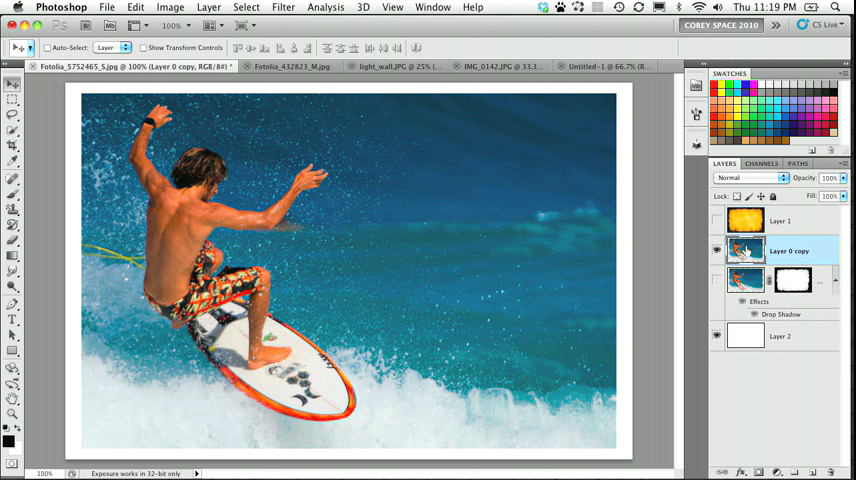This screenshot has width=856, height=480.
Task: Hide Layer 0 copy visibility eye
Action: tap(717, 250)
